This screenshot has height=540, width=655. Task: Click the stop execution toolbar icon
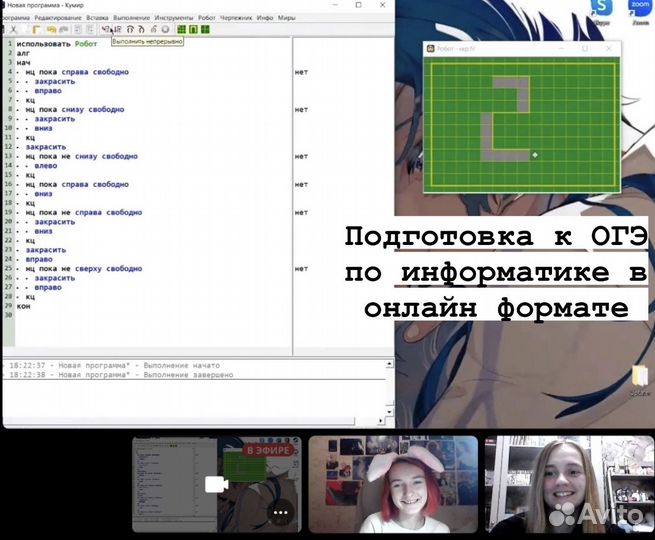click(x=166, y=30)
